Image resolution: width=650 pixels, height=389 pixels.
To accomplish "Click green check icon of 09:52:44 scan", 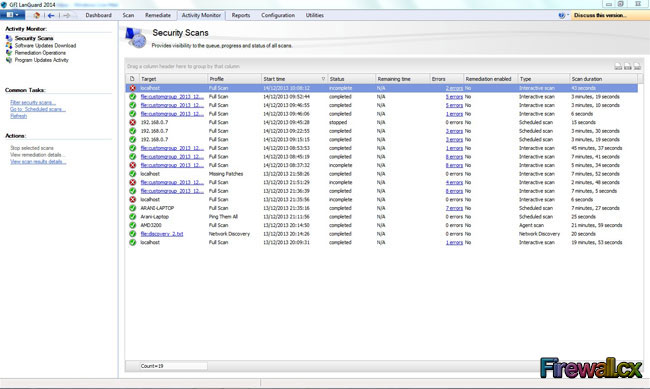I will 132,97.
